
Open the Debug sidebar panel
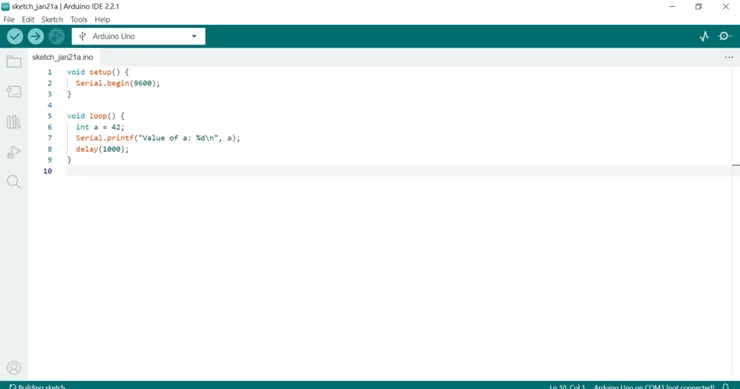click(x=14, y=152)
